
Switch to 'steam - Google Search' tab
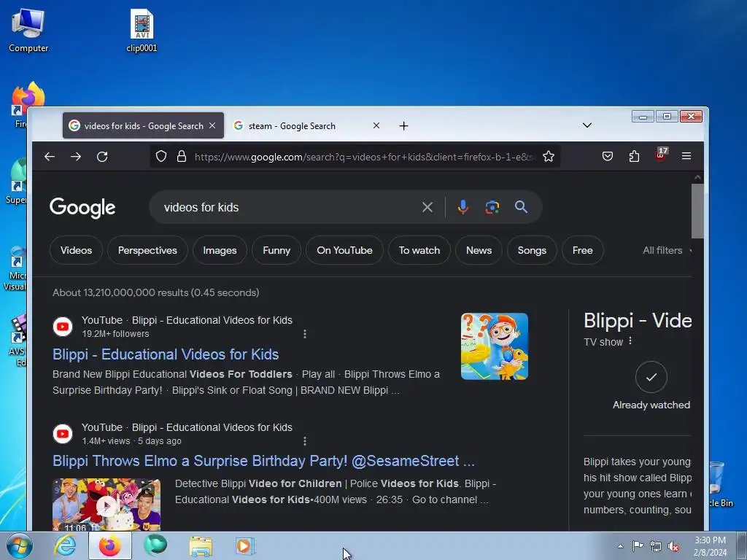coord(306,125)
